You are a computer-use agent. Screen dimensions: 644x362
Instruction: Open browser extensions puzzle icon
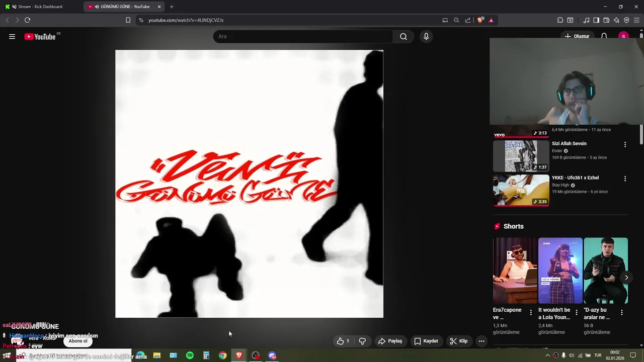(560, 20)
